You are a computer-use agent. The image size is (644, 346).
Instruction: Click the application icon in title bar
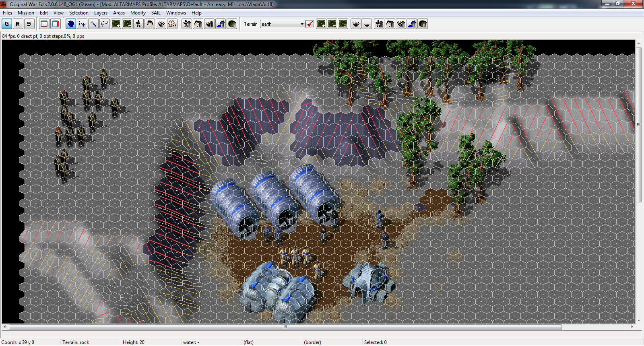(4, 4)
